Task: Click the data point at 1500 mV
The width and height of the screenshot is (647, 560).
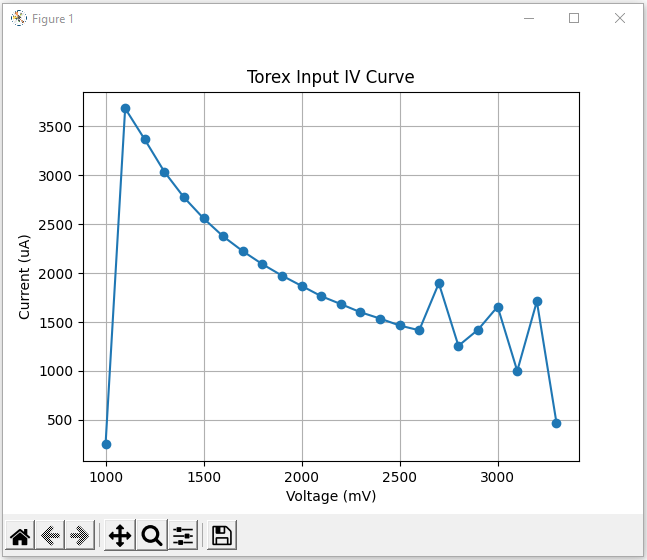Action: (x=204, y=218)
